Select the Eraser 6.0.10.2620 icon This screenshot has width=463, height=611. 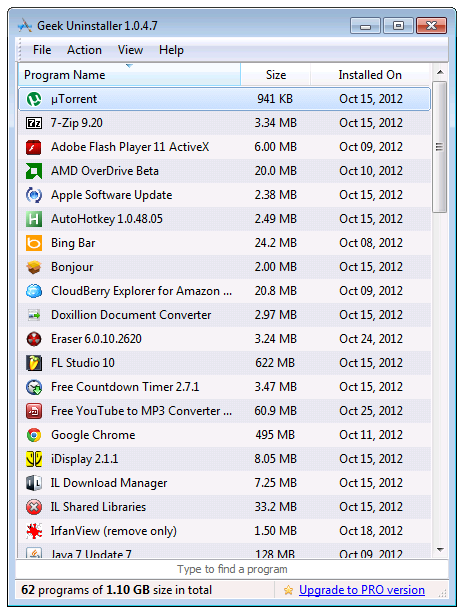(34, 339)
